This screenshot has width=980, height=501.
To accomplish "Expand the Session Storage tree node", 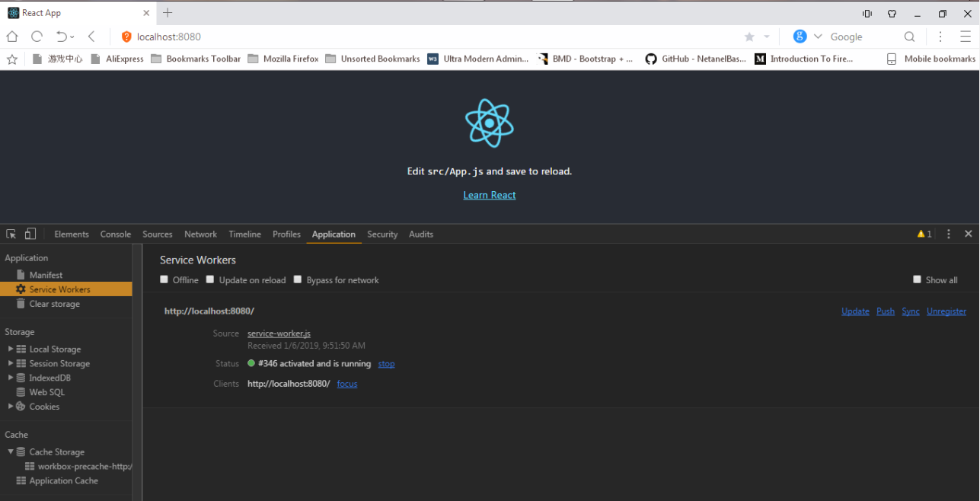I will [x=11, y=363].
